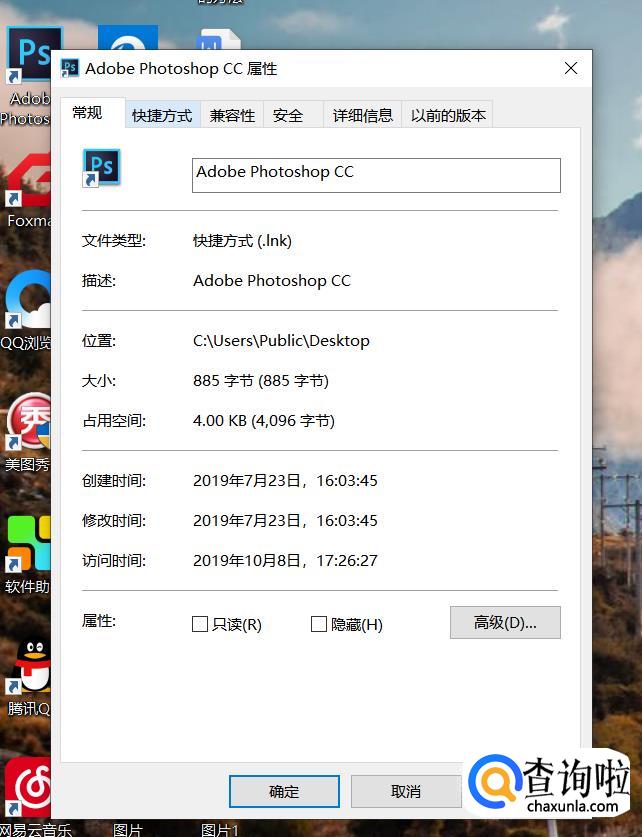Click the 高级(D)... button

pyautogui.click(x=505, y=622)
